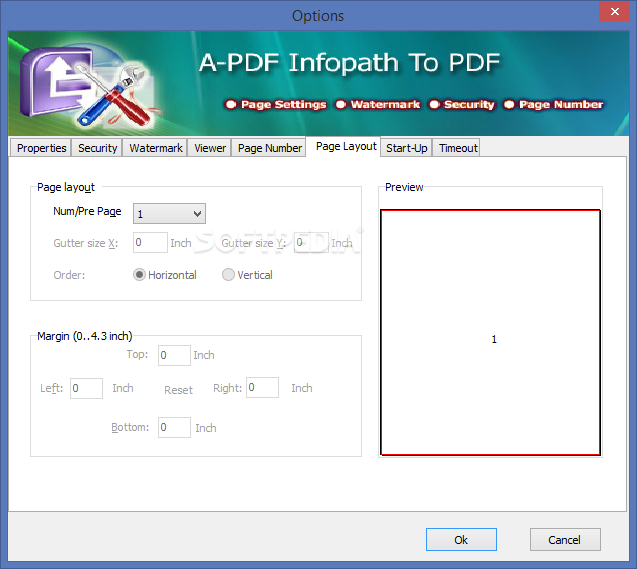Click the banner's Page Settings label
637x569 pixels.
(x=284, y=104)
